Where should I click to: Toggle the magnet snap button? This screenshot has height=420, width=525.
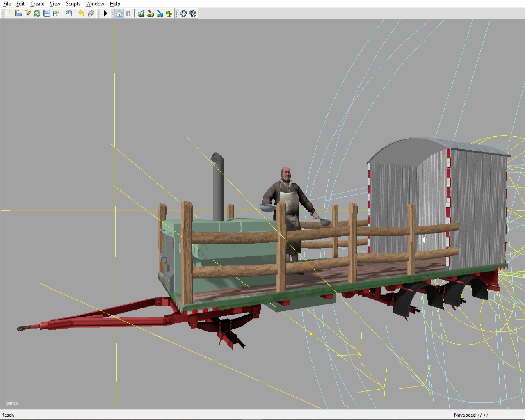128,14
